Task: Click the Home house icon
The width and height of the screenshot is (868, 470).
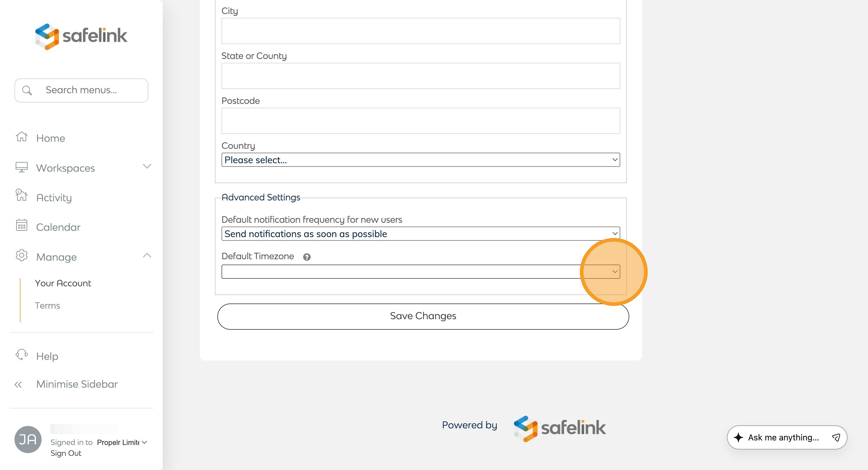Action: 22,137
